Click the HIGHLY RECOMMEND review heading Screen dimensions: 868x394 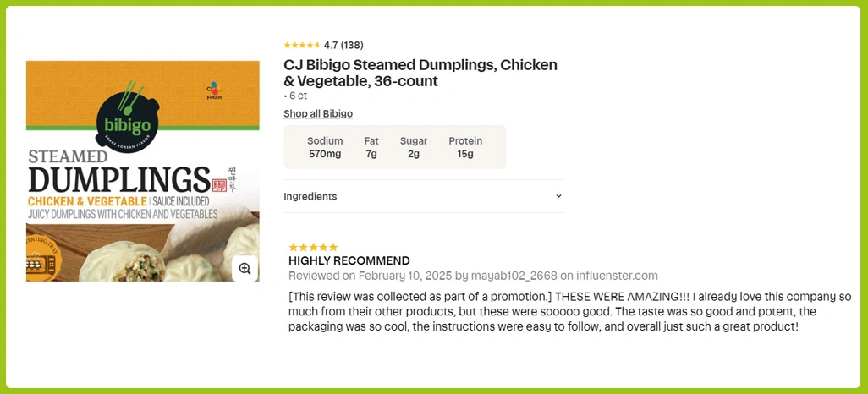pos(349,260)
